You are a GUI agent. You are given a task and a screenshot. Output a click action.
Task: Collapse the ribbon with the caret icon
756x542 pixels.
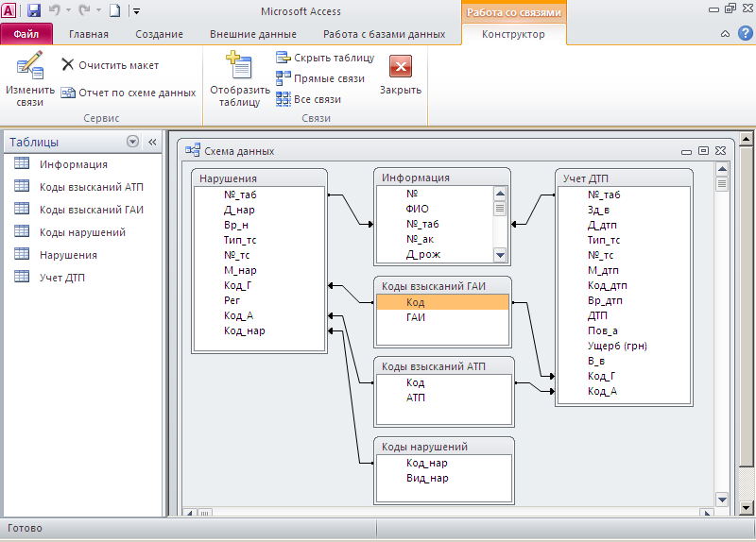(725, 34)
